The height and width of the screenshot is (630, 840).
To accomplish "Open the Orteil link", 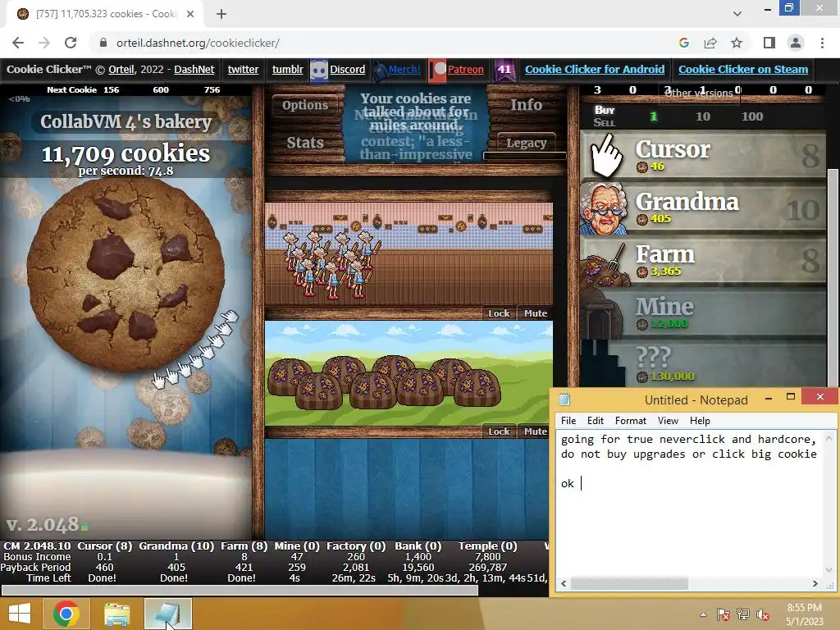I will click(x=121, y=70).
